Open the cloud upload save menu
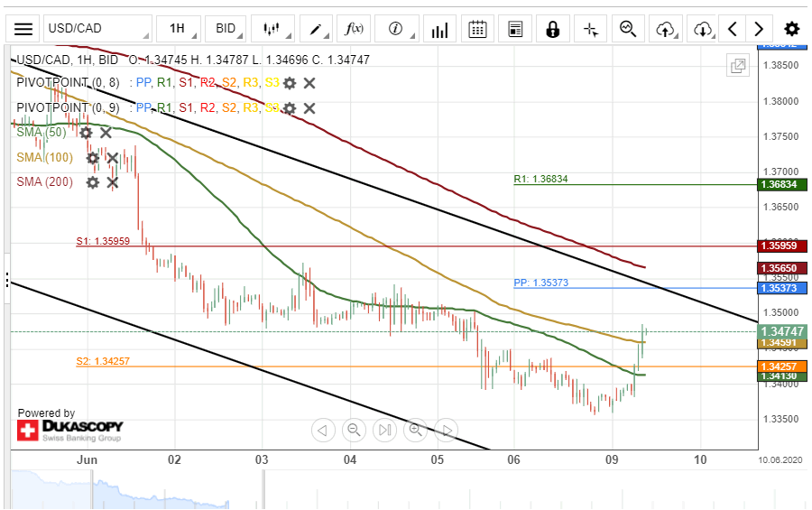This screenshot has height=510, width=812. 666,29
